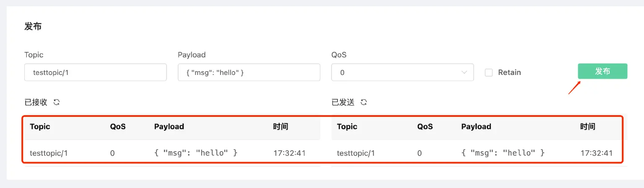Click 时间 column header in received table
This screenshot has width=644, height=188.
coord(280,126)
